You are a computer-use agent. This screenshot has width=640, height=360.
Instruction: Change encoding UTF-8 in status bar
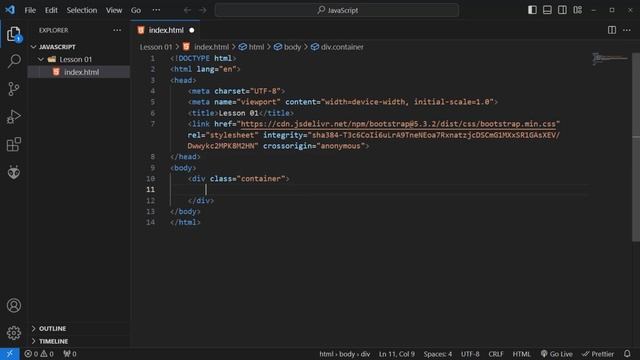(470, 354)
